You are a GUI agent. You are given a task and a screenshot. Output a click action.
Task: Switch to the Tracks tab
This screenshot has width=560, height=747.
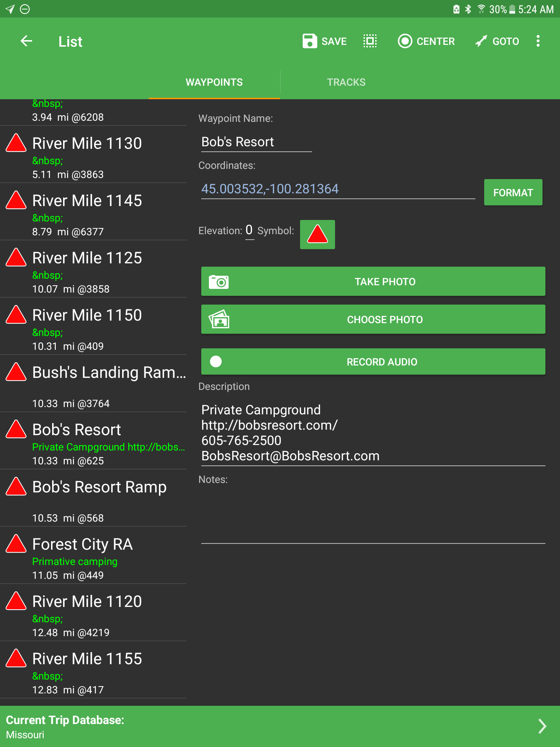pos(346,82)
